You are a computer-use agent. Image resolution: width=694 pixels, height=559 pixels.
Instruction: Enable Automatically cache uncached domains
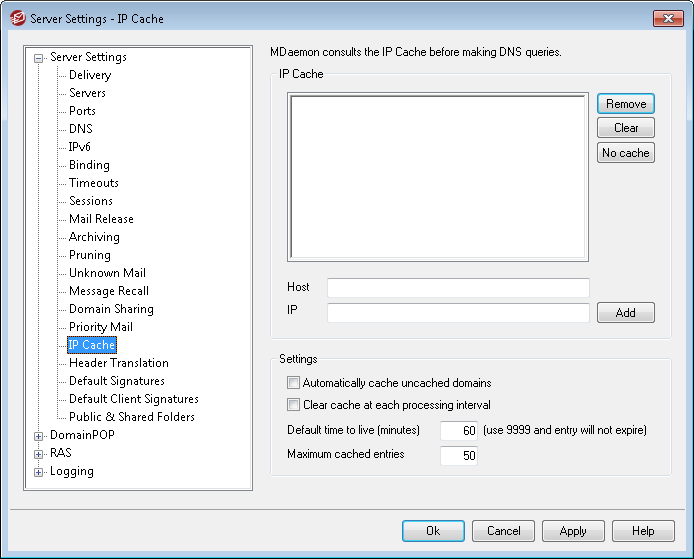click(x=293, y=383)
